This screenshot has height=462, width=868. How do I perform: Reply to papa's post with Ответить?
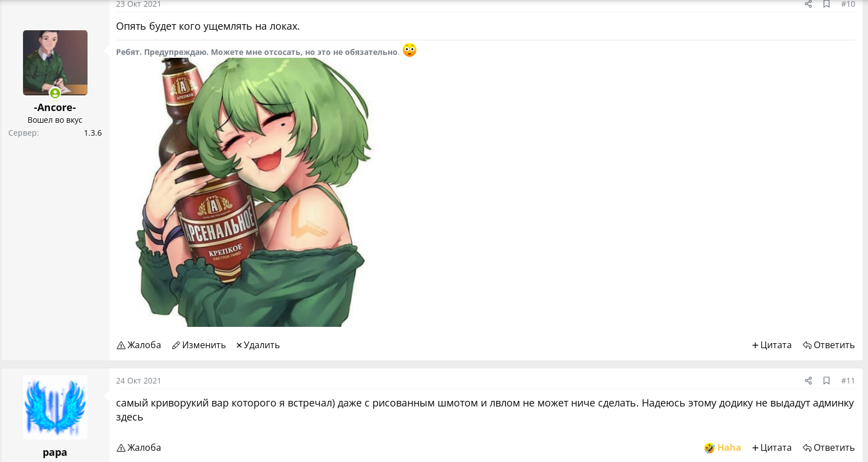click(828, 447)
